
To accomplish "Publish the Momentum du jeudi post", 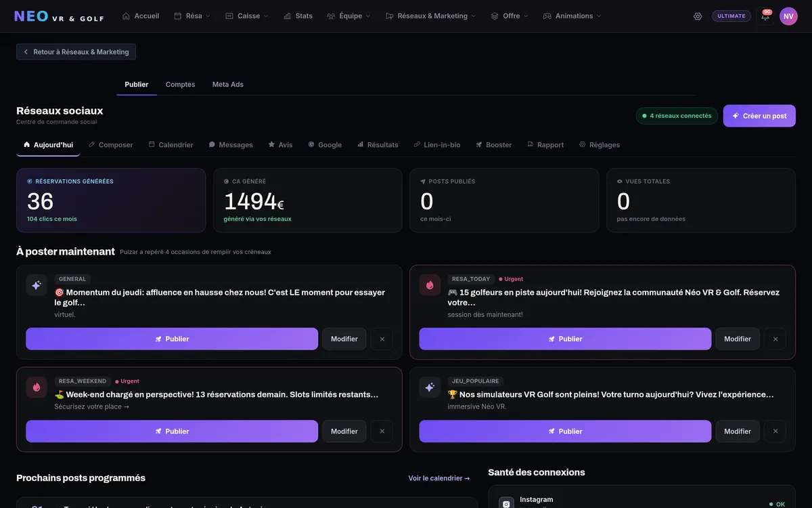I will tap(172, 339).
